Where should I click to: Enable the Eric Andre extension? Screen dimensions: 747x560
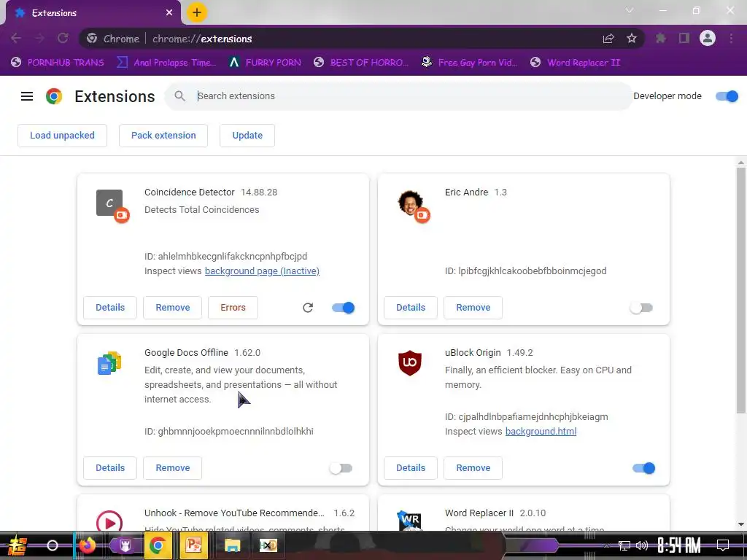(x=641, y=308)
